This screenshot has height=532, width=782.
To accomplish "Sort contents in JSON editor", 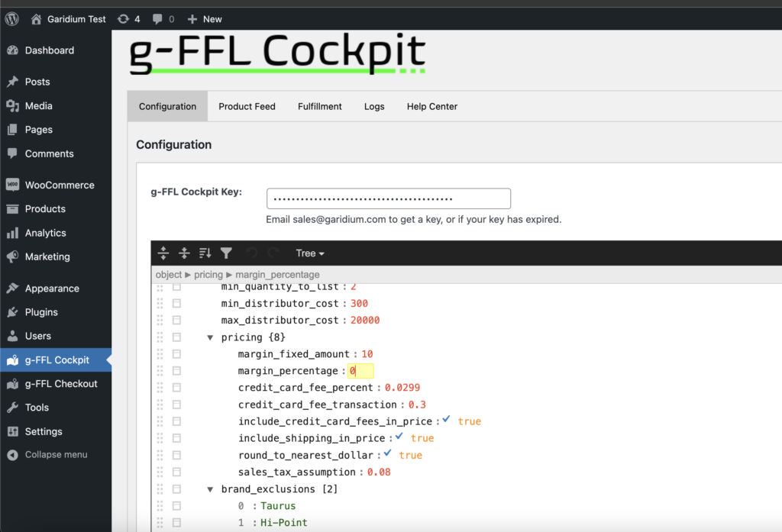I will 205,253.
